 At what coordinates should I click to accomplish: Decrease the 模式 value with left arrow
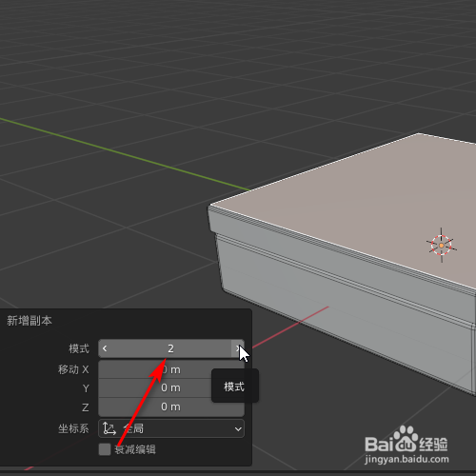(105, 348)
